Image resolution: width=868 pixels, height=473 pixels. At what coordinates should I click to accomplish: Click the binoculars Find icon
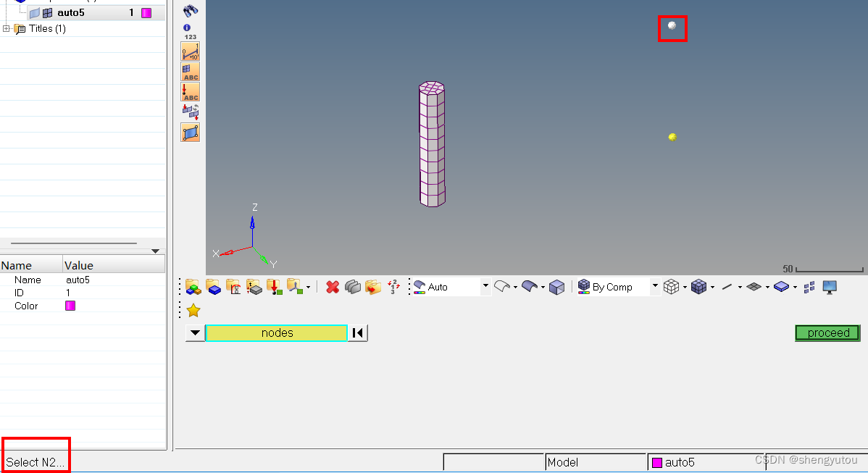190,10
